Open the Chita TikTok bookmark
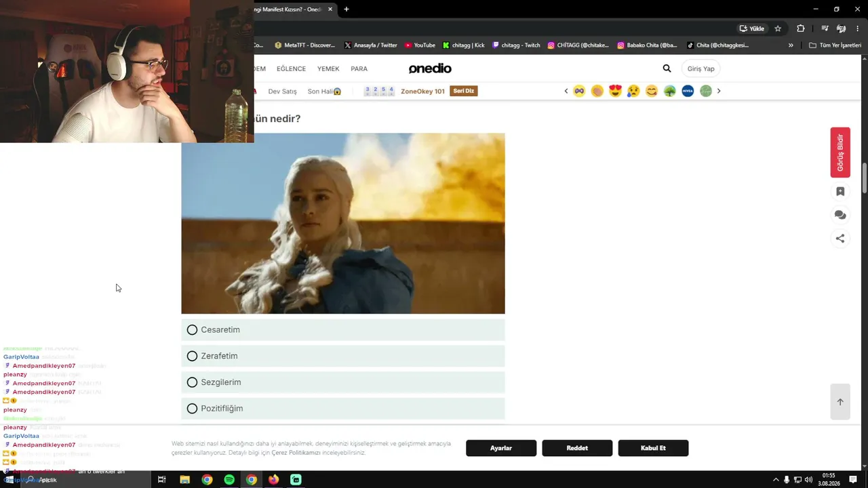This screenshot has width=868, height=488. click(x=718, y=45)
